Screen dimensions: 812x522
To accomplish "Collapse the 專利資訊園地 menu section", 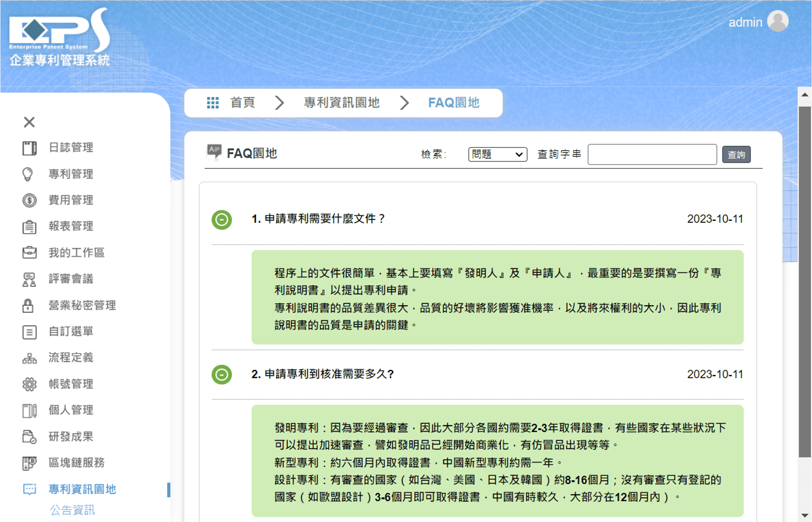I will point(82,489).
